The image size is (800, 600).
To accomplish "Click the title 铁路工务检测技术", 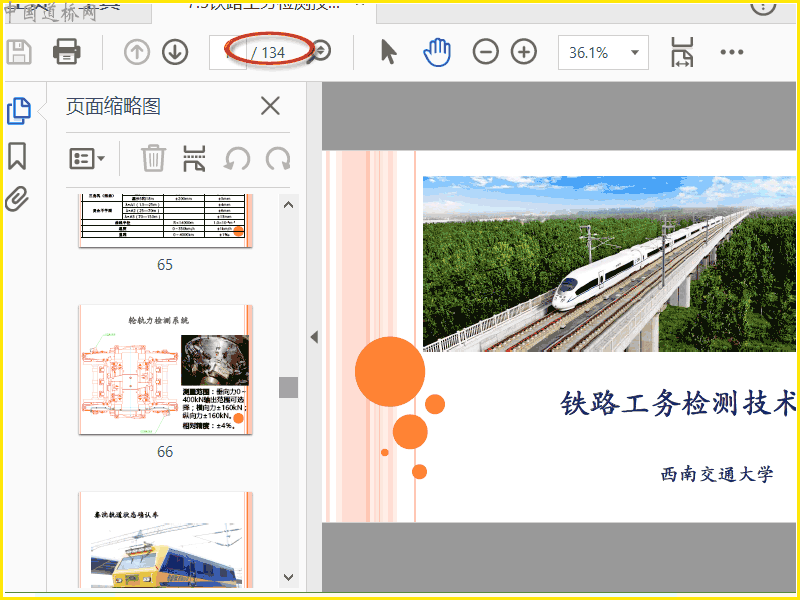I will click(x=678, y=403).
